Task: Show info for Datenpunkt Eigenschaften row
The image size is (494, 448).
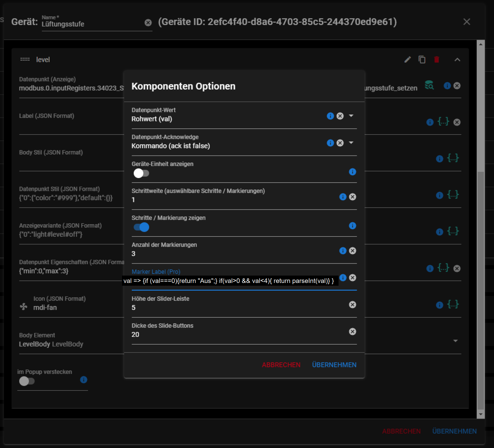Action: (430, 268)
